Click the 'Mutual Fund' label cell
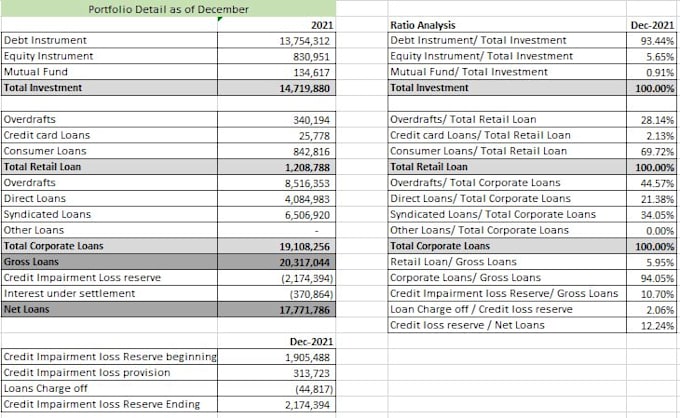This screenshot has height=418, width=680. point(109,72)
